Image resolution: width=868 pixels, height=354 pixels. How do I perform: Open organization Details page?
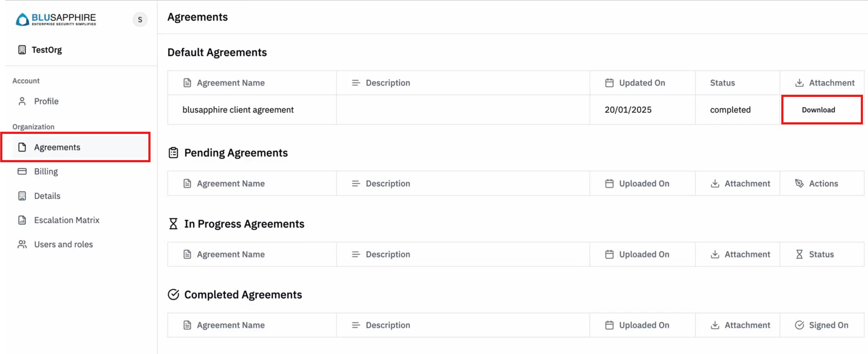[x=47, y=196]
